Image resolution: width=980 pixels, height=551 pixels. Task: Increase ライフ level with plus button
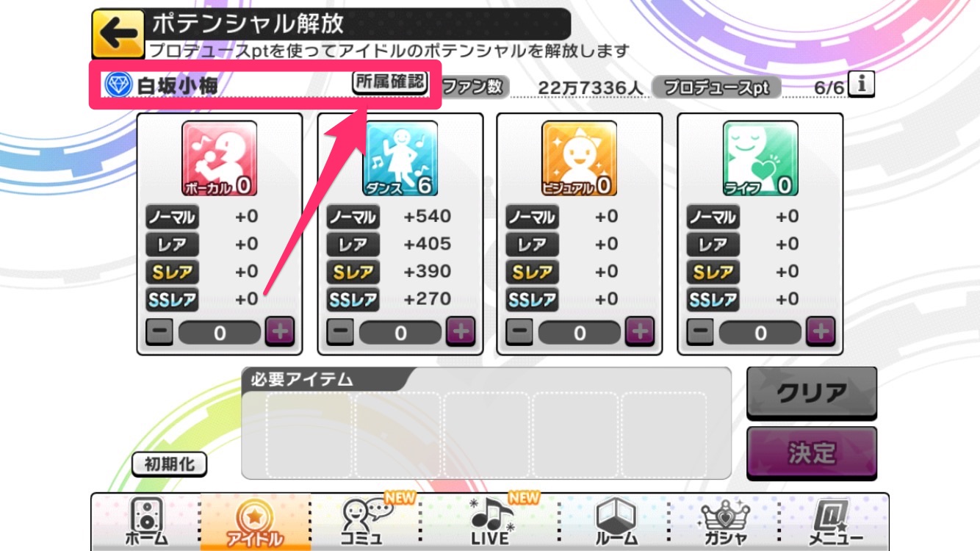pos(821,333)
